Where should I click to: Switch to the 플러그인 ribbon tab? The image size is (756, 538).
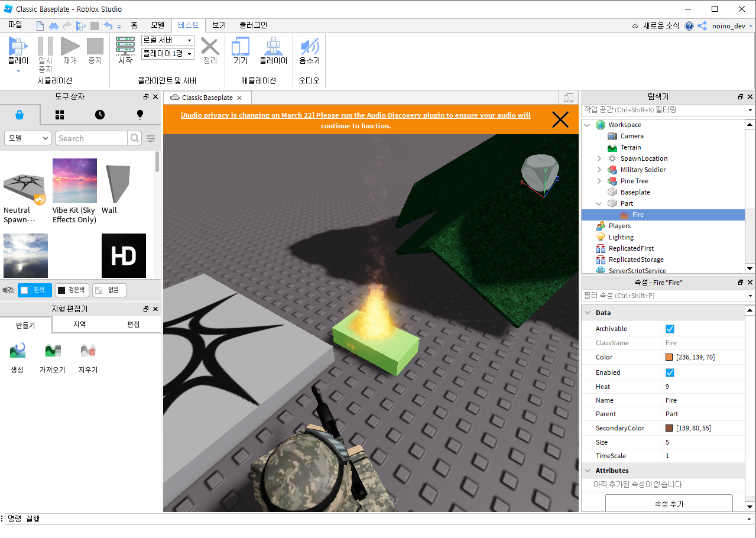(x=253, y=25)
